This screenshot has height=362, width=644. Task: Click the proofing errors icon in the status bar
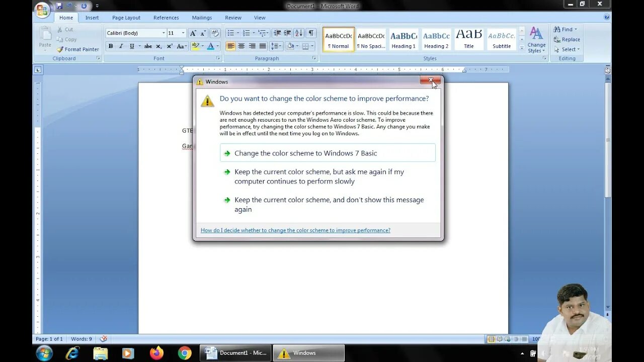click(103, 339)
